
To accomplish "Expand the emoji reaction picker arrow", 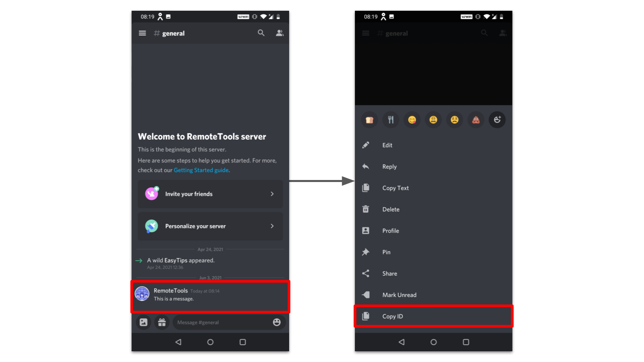I will pos(496,119).
